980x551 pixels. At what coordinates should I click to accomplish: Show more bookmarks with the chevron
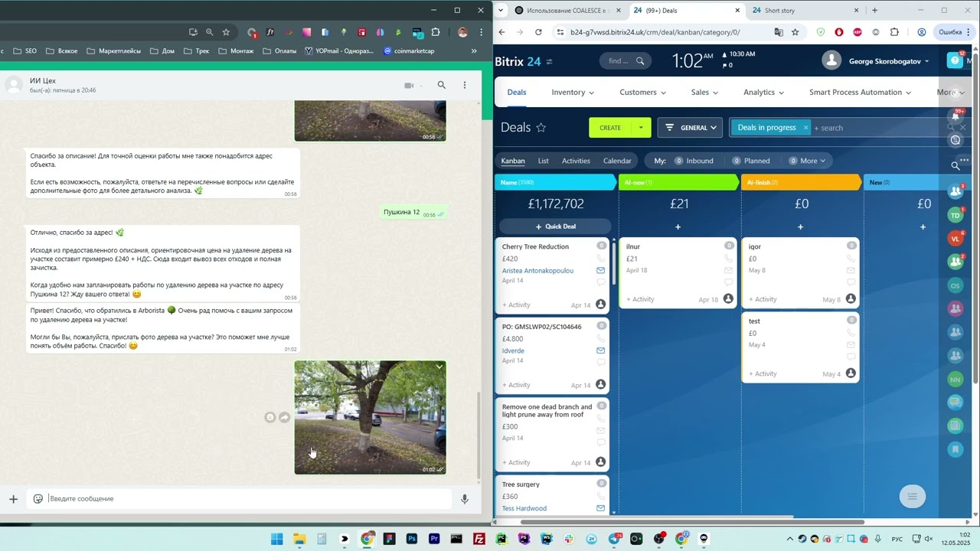pyautogui.click(x=474, y=51)
